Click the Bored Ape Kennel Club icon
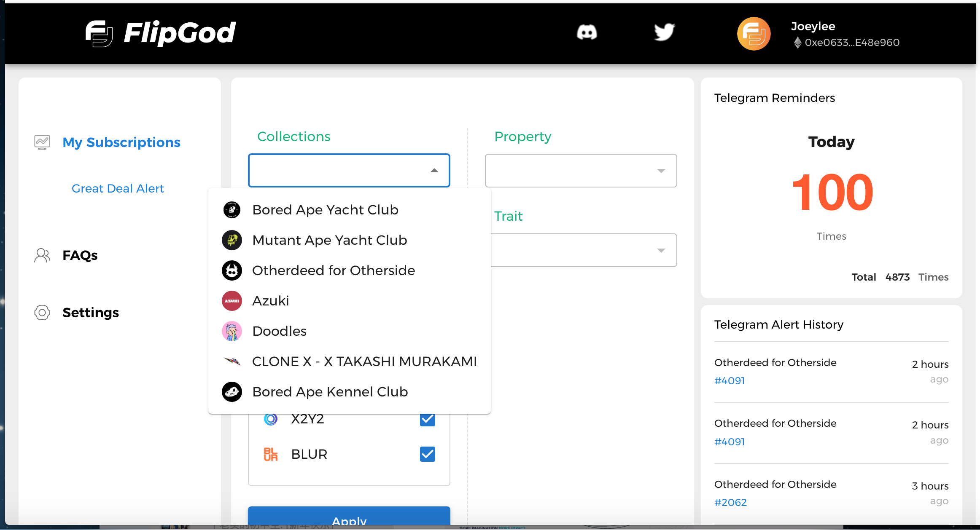This screenshot has width=980, height=530. click(232, 392)
